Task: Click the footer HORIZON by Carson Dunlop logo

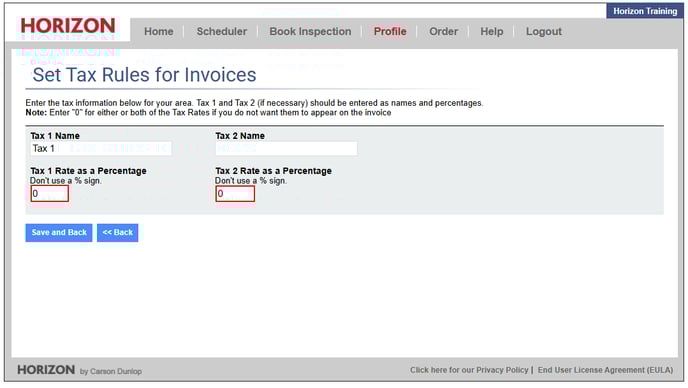Action: point(79,370)
